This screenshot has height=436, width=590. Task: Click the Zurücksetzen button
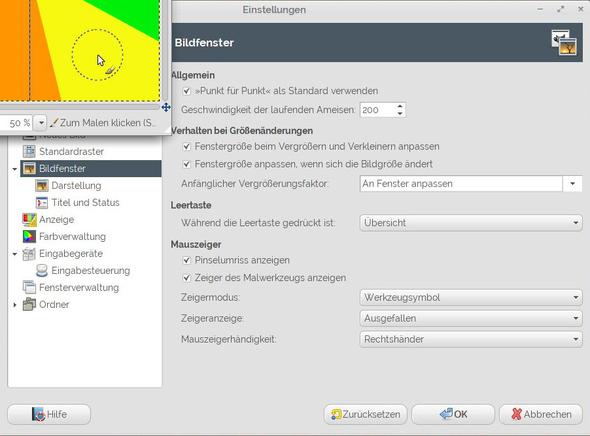(365, 415)
